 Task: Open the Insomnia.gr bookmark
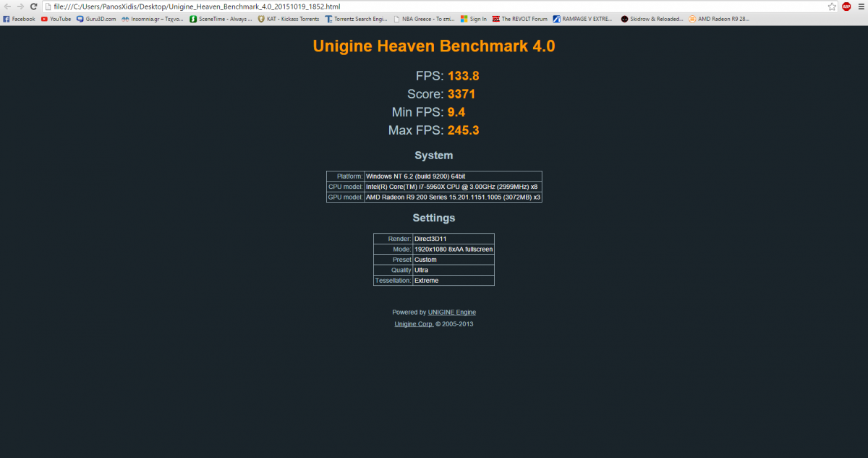(x=153, y=19)
